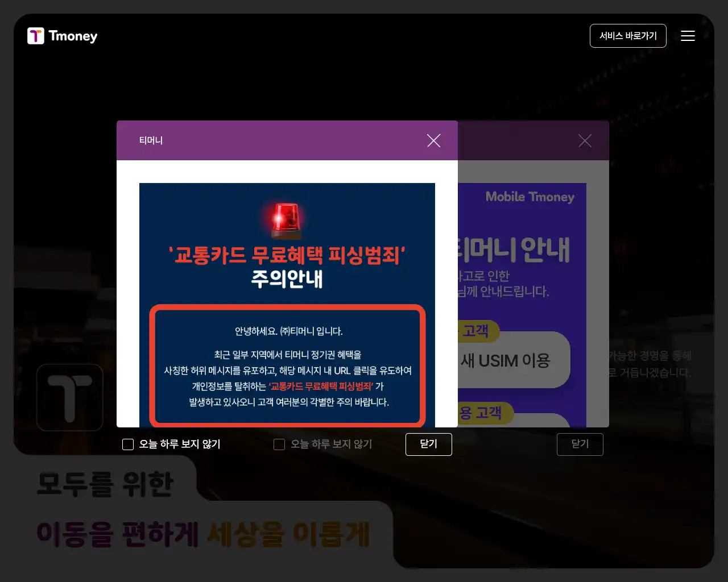Click the phishing warning notice banner heading 주의안내
The image size is (728, 582).
[287, 279]
